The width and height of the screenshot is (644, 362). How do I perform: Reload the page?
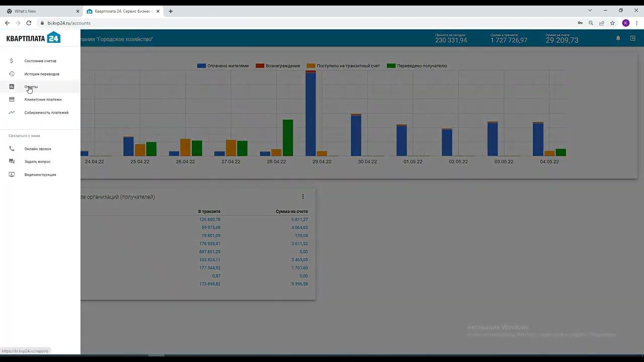29,23
